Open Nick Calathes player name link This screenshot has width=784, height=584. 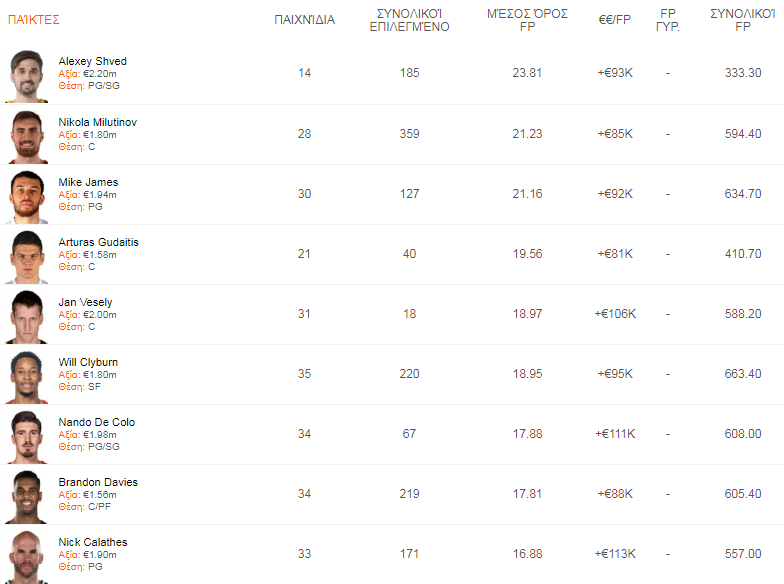(93, 542)
